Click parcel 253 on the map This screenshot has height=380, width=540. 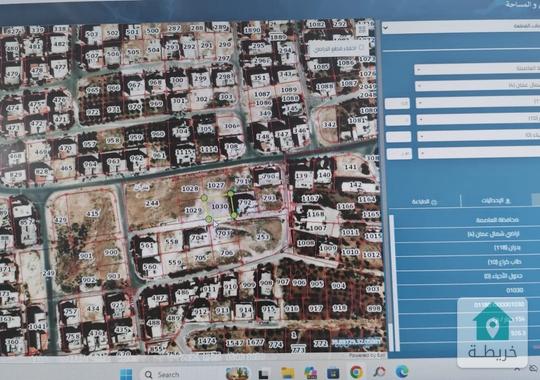click(x=262, y=237)
